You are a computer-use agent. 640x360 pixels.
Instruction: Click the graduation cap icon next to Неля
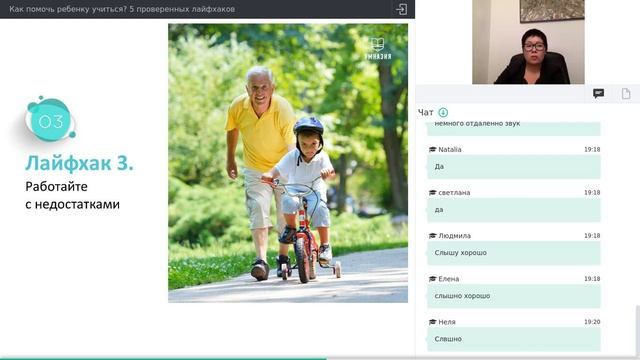pyautogui.click(x=433, y=322)
